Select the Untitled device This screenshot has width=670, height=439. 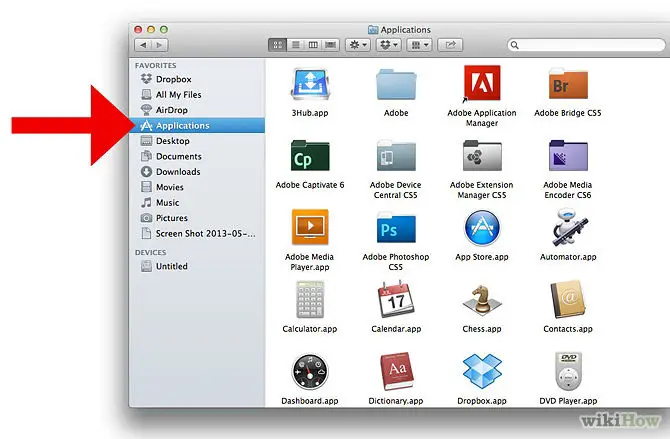point(197,266)
